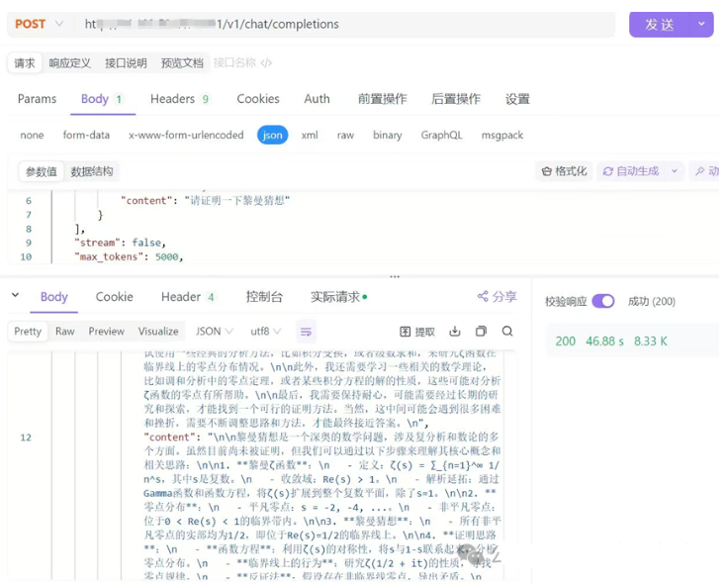
Task: Select the msgpack body type
Action: pos(502,136)
